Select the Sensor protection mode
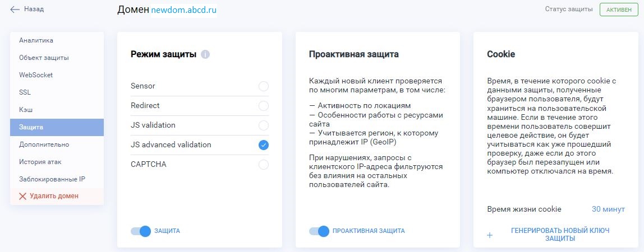The image size is (644, 252). coord(264,86)
